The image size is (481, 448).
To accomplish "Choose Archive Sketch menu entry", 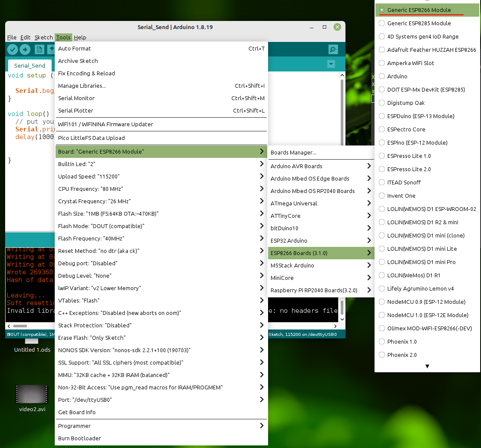I will [x=161, y=61].
